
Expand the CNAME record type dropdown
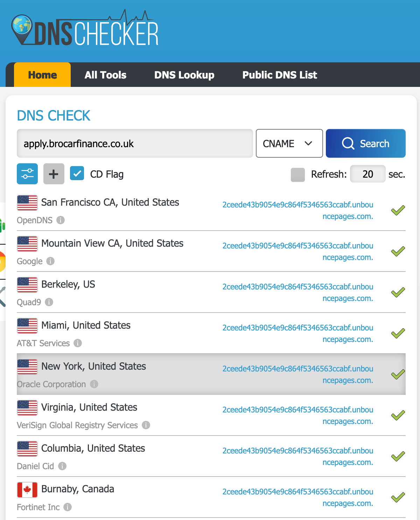tap(289, 143)
